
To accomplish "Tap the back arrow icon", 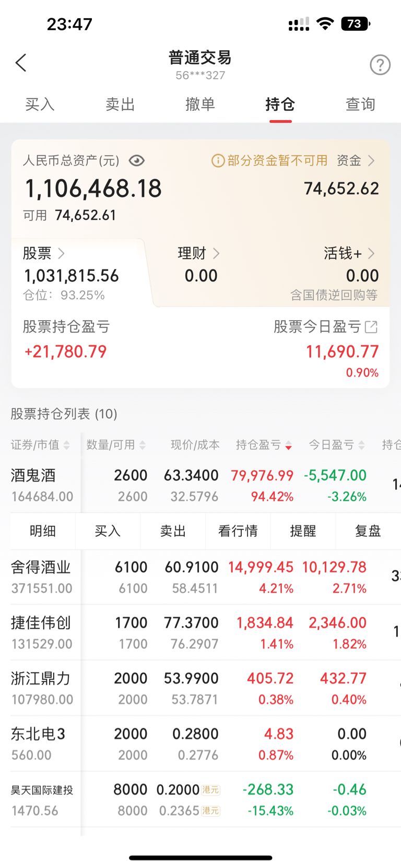I will click(21, 63).
